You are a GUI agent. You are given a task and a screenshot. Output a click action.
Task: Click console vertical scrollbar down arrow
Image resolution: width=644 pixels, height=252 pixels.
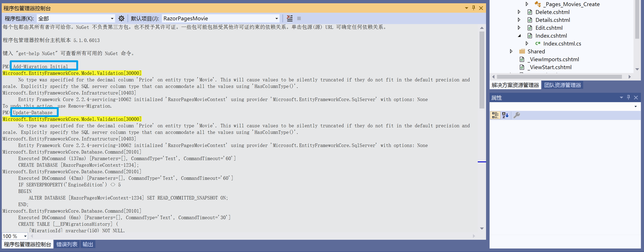pyautogui.click(x=482, y=229)
